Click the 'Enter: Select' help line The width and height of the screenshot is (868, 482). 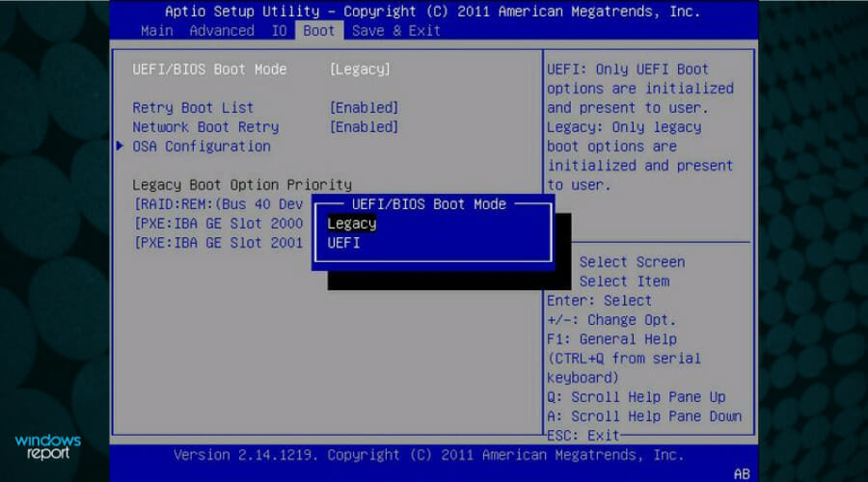pos(599,301)
